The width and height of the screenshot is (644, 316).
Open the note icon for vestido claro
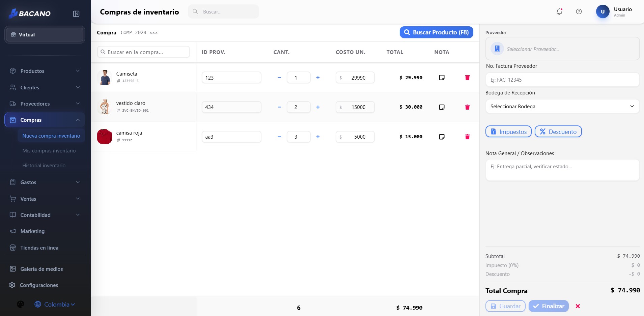442,107
